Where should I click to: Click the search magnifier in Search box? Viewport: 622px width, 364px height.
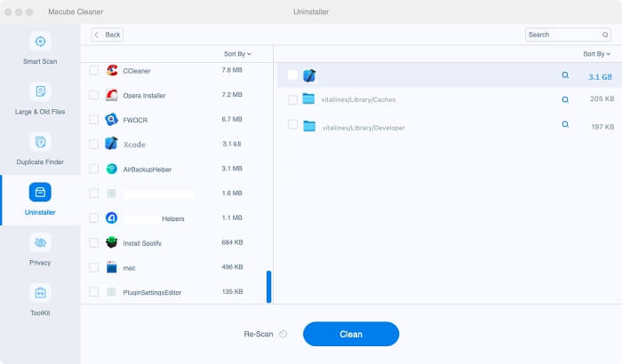[605, 35]
